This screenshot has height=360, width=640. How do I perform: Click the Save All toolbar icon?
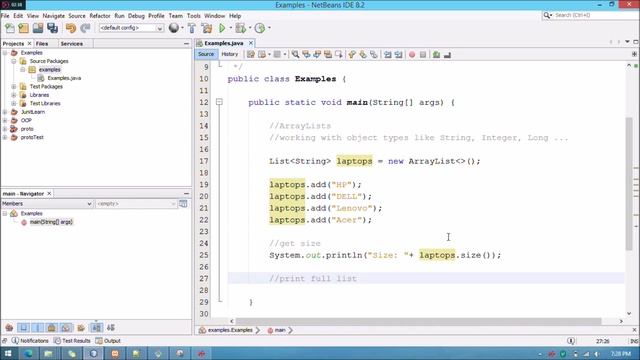coord(52,28)
